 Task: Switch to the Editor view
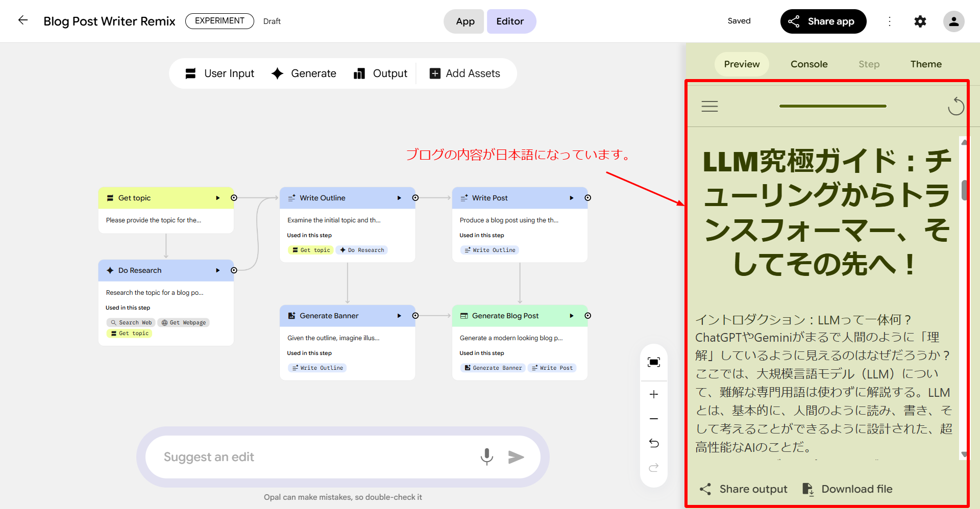point(510,21)
